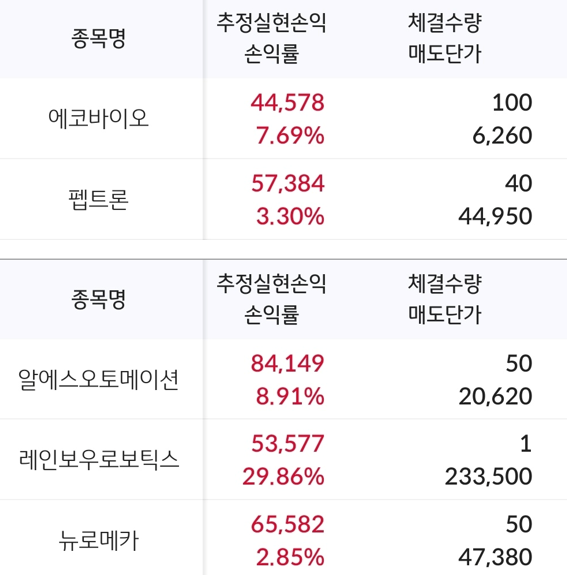567x575 pixels.
Task: Click the 종목명 header in second table
Action: point(98,299)
